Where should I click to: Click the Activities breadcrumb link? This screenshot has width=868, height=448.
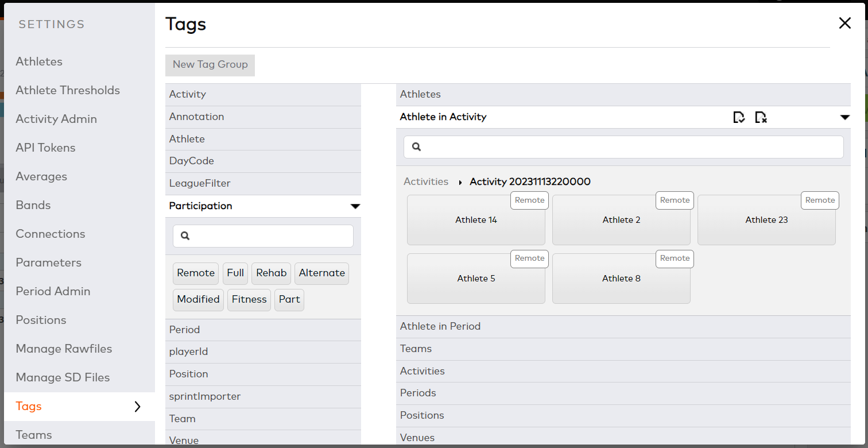point(426,181)
